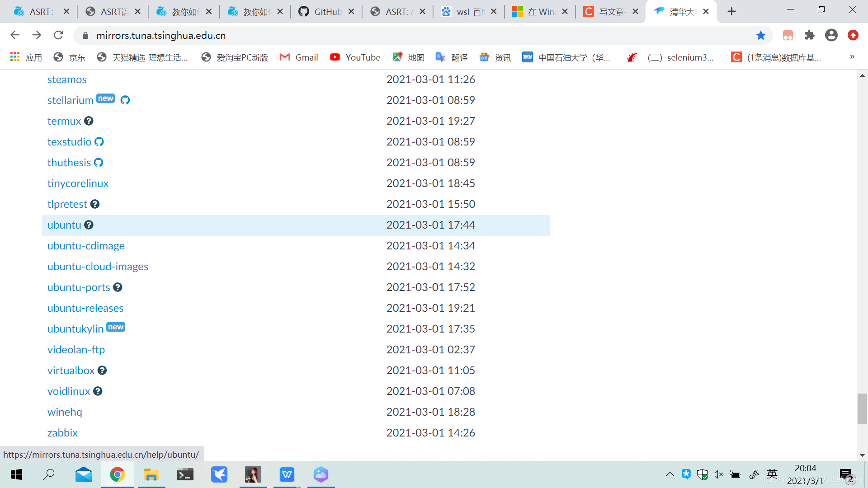
Task: Switch to the wsl_百 tab
Action: [463, 12]
